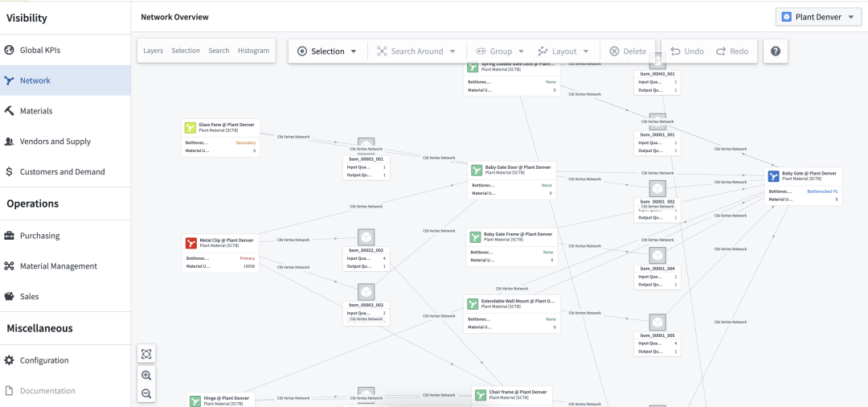Viewport: 868px width, 407px height.
Task: Click the Baby Gate Door node icon
Action: click(x=476, y=170)
